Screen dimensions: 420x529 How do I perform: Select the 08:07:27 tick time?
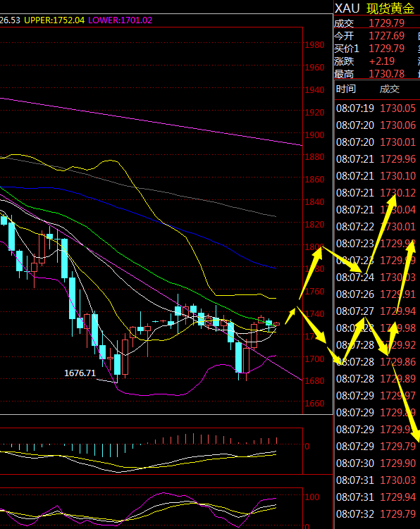pos(355,311)
